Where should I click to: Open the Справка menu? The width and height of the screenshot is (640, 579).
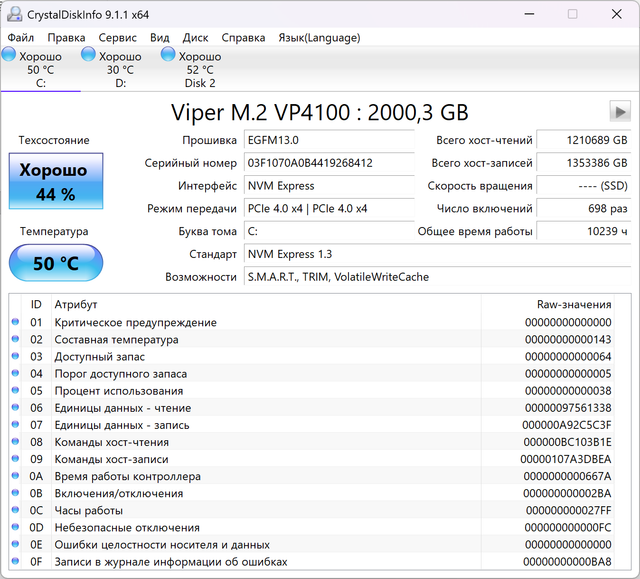pos(243,38)
